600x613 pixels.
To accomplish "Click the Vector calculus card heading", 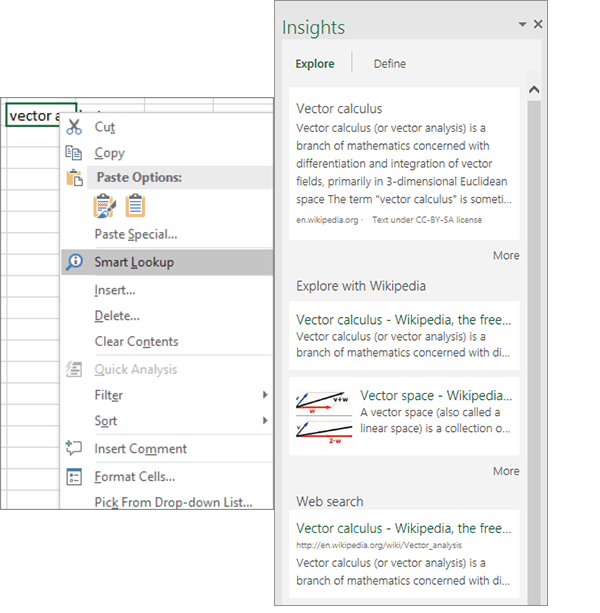I will [x=339, y=109].
